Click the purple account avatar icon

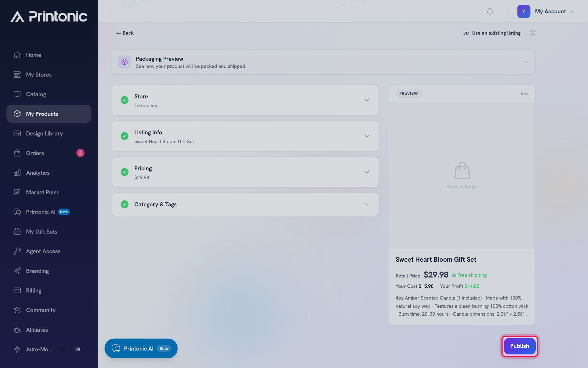524,11
